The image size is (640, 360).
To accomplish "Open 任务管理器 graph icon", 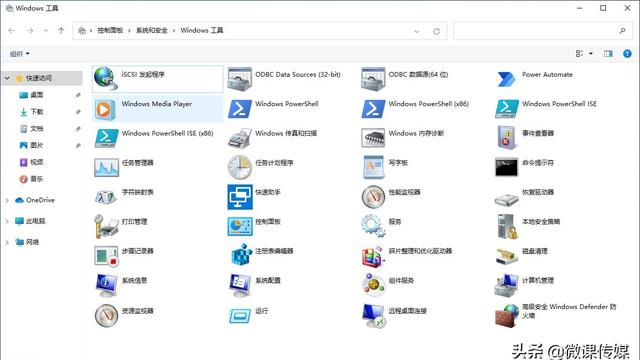I will pos(107,167).
